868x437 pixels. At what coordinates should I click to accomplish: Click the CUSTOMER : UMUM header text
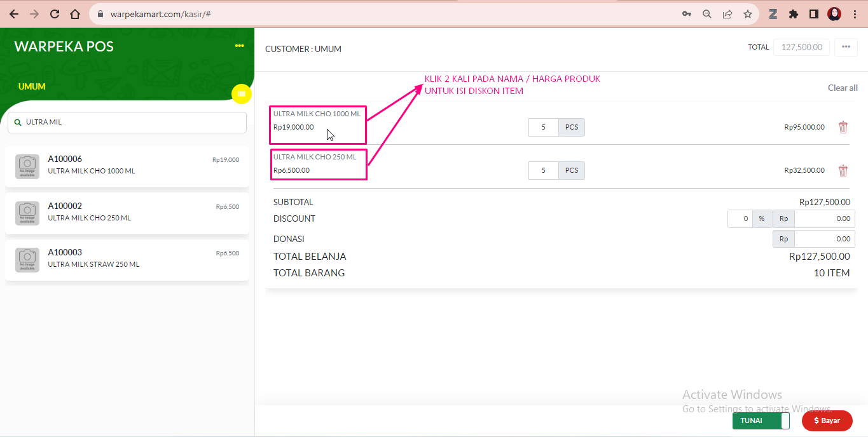click(x=303, y=49)
